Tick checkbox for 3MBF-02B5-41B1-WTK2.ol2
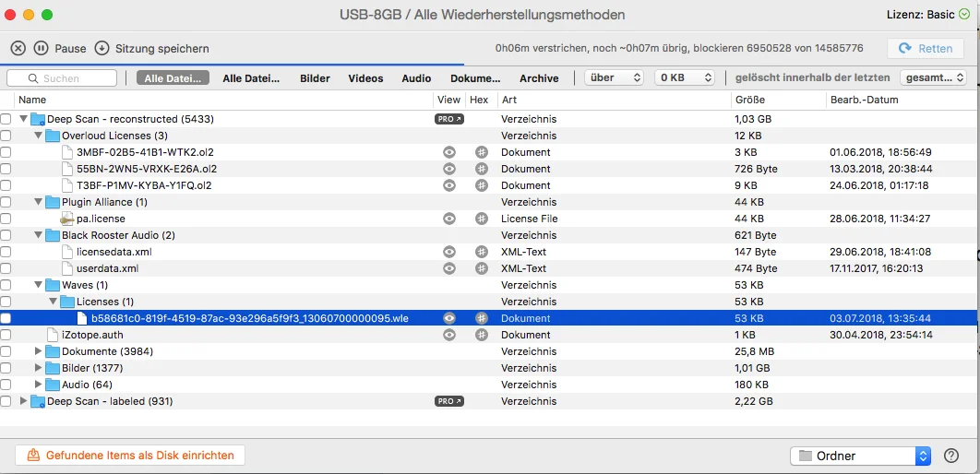980x474 pixels. (x=6, y=152)
